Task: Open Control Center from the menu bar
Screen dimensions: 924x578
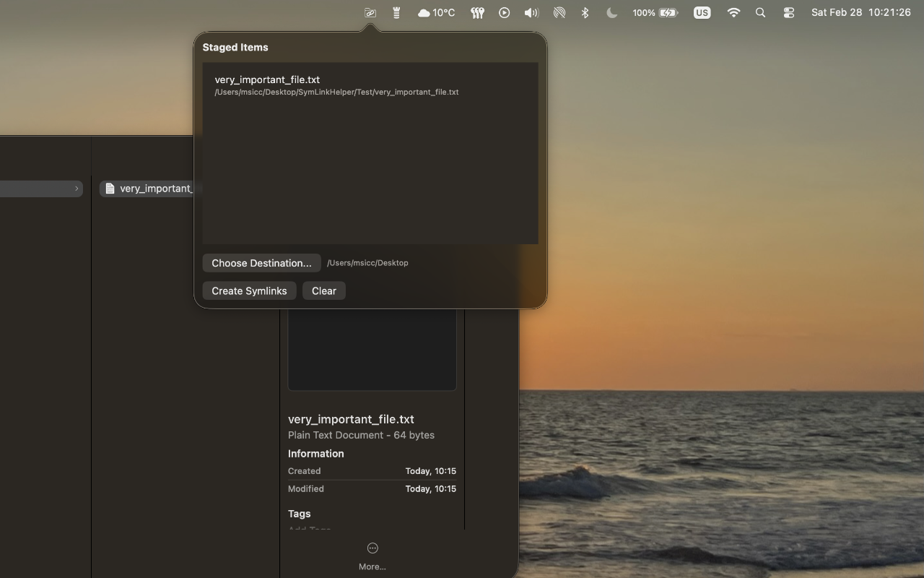Action: 788,12
